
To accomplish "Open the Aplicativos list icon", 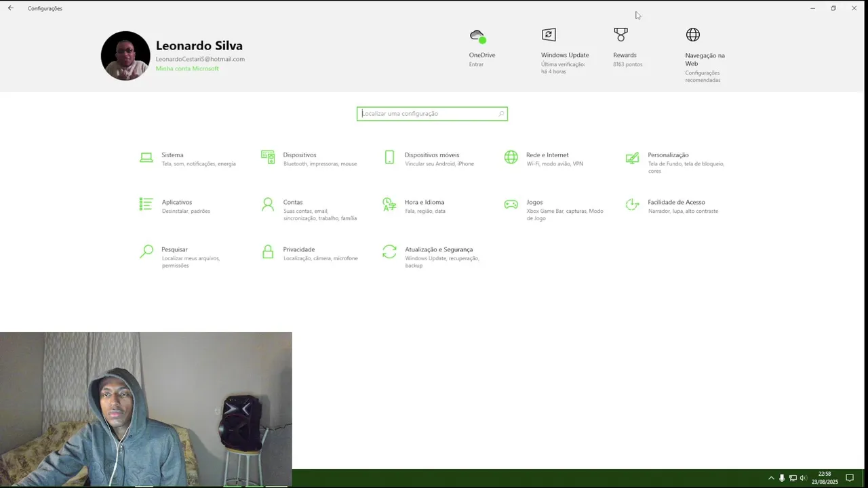I will (146, 204).
